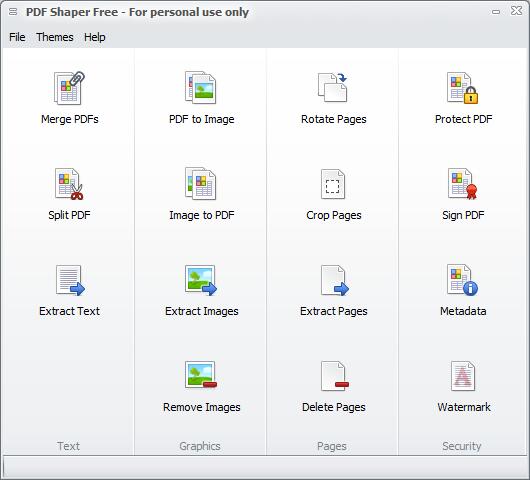
Task: Click the Pages column label
Action: pyautogui.click(x=332, y=446)
